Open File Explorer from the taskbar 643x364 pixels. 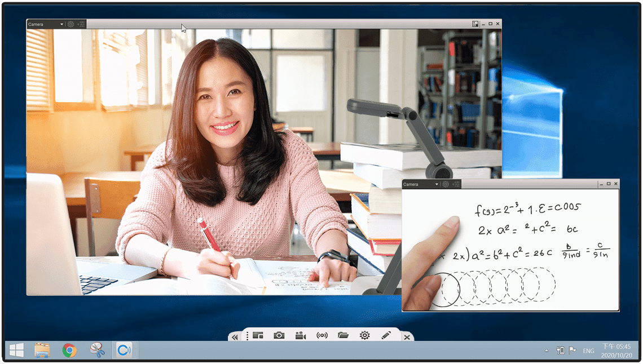click(42, 350)
